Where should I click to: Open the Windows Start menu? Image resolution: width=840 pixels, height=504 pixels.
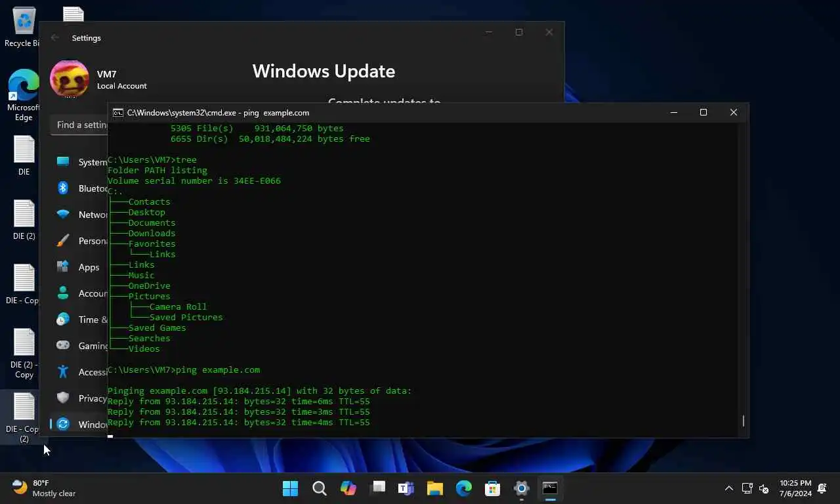(x=290, y=488)
